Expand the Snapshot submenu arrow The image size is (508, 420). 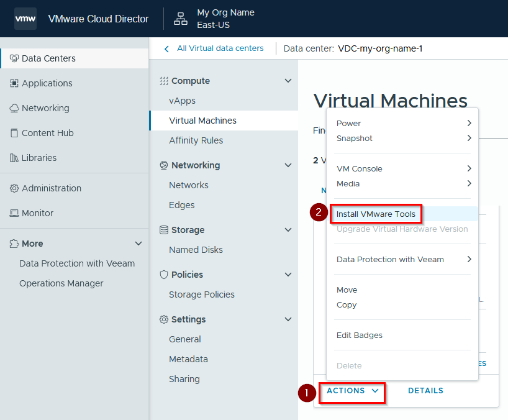(469, 138)
